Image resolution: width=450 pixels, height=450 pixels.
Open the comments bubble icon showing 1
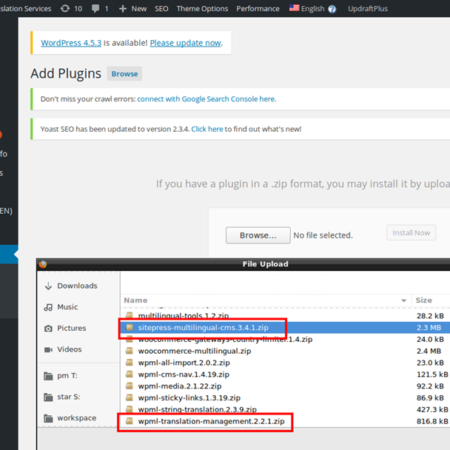click(96, 8)
